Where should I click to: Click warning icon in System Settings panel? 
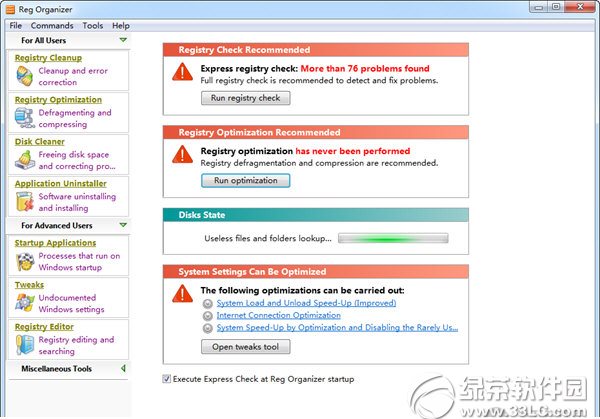coord(183,294)
